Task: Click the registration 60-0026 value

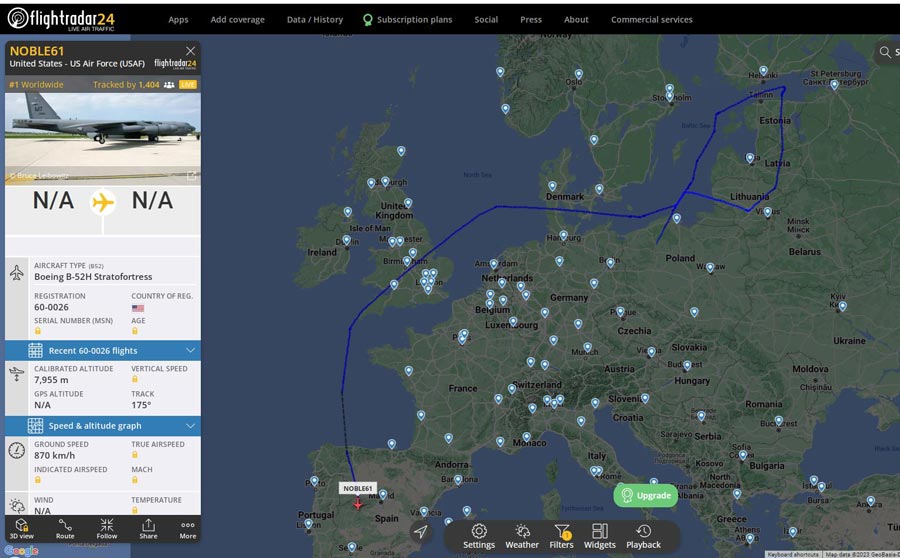Action: pyautogui.click(x=51, y=307)
